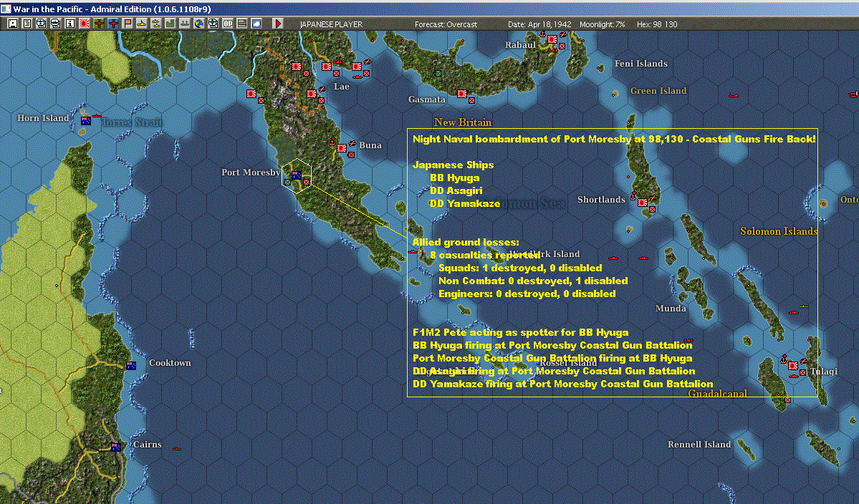Select the Japanese base flag at Shortlands
Image resolution: width=859 pixels, height=504 pixels.
click(x=643, y=203)
